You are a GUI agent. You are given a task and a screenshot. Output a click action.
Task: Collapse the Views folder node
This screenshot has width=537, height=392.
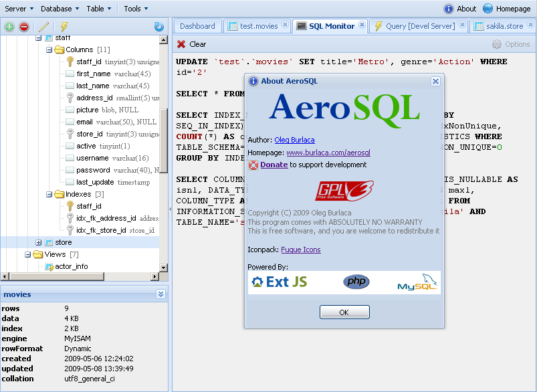(27, 255)
